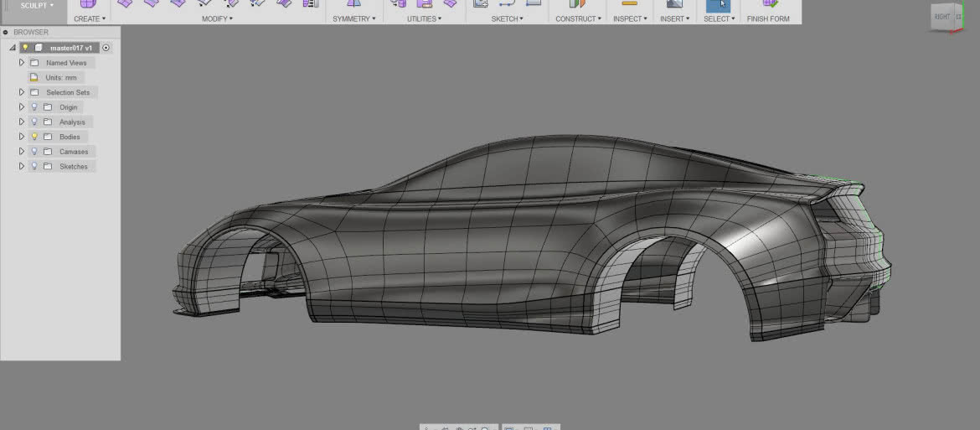980x430 pixels.
Task: Show the Analysis folder via its lightbulb
Action: point(34,122)
